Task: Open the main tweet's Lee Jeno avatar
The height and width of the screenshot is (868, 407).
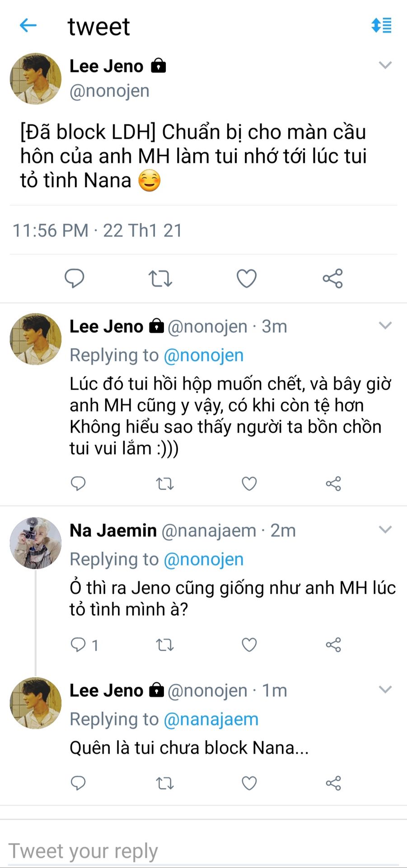Action: point(36,79)
